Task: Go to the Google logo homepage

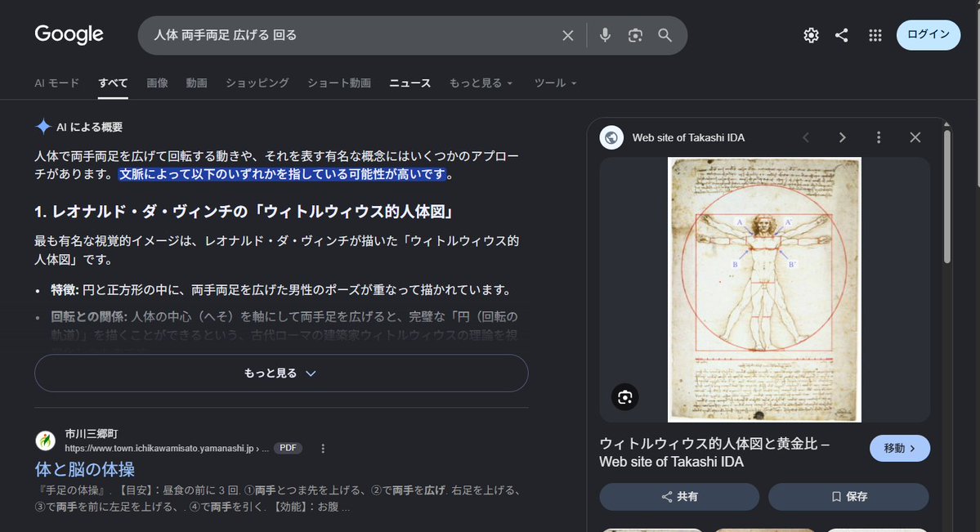Action: [69, 34]
